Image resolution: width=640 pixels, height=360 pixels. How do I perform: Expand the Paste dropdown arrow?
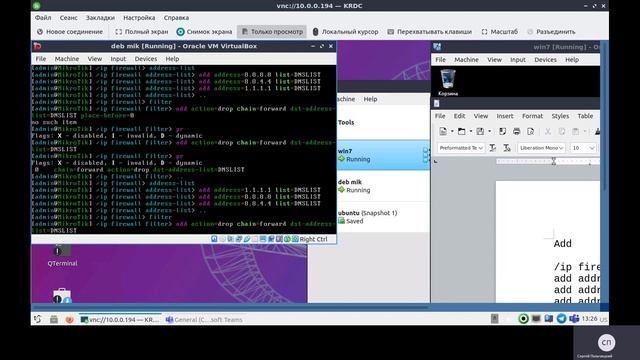pyautogui.click(x=584, y=131)
